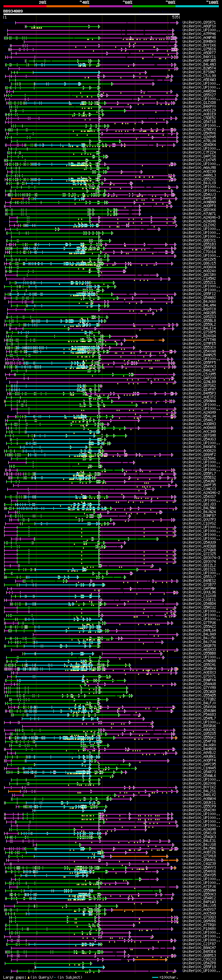Click the cyan ~100% identity legend bar
The image size is (222, 980).
point(197,6)
